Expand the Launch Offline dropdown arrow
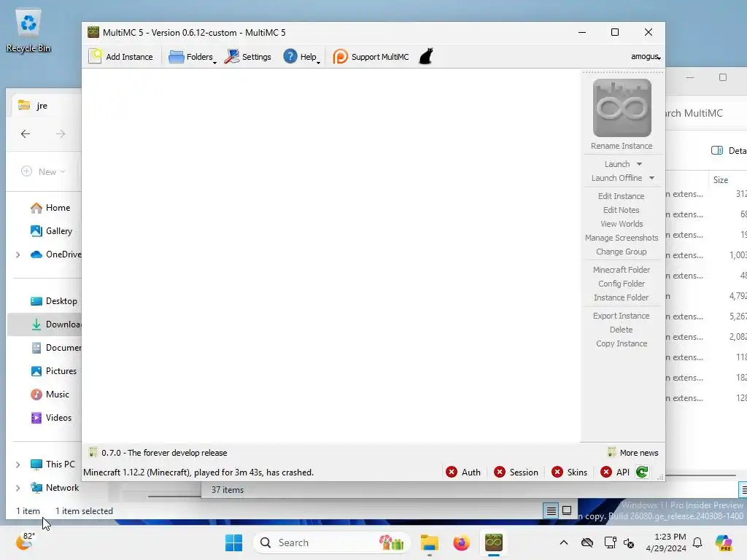Viewport: 747px width, 560px height. (x=651, y=178)
